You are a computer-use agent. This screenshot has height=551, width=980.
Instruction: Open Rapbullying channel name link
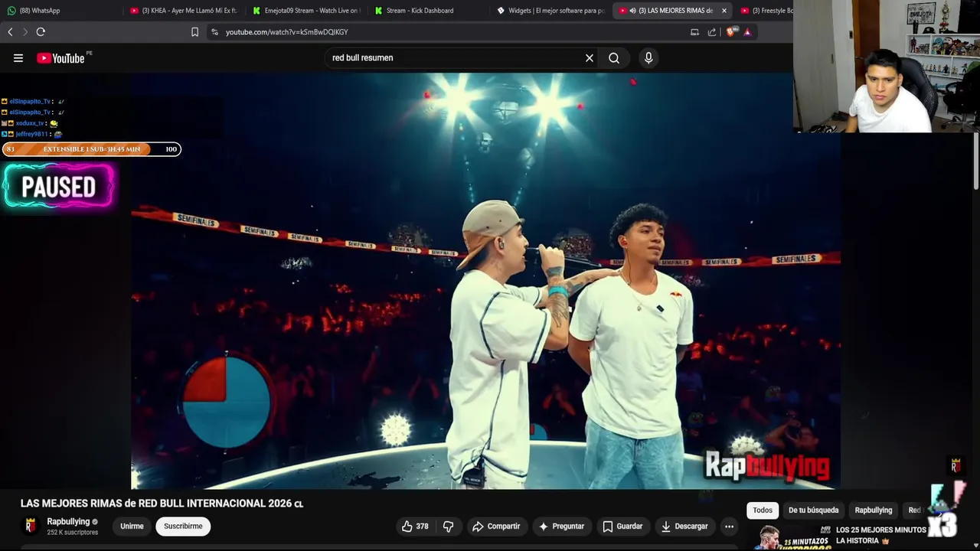[x=68, y=522]
